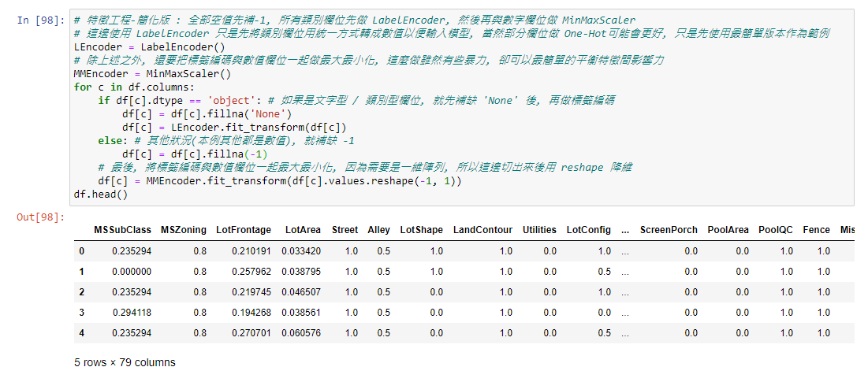Select the MSZoning column header
The width and height of the screenshot is (868, 367).
point(184,230)
